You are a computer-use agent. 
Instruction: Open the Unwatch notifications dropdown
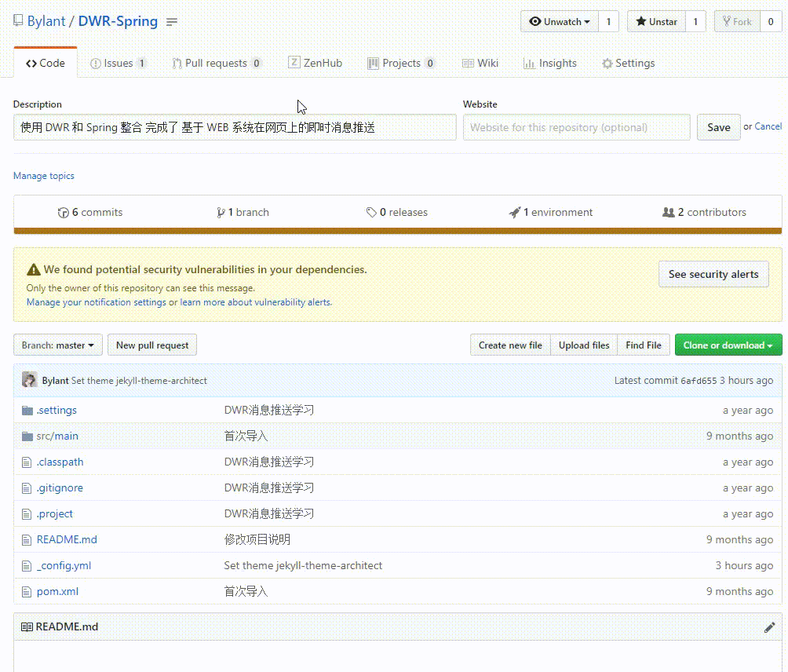click(560, 22)
